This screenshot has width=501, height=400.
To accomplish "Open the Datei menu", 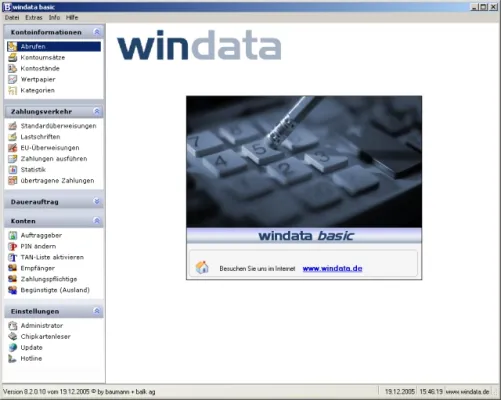I will pyautogui.click(x=12, y=18).
